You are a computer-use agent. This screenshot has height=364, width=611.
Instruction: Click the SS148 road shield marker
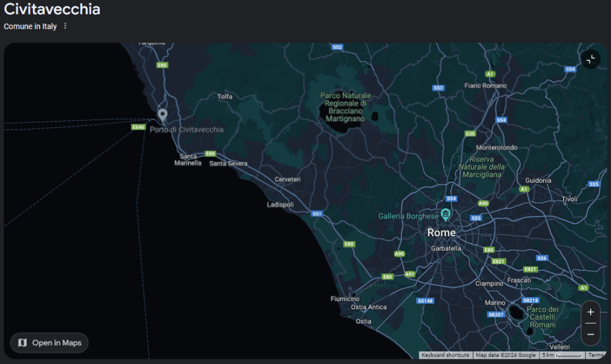[425, 301]
